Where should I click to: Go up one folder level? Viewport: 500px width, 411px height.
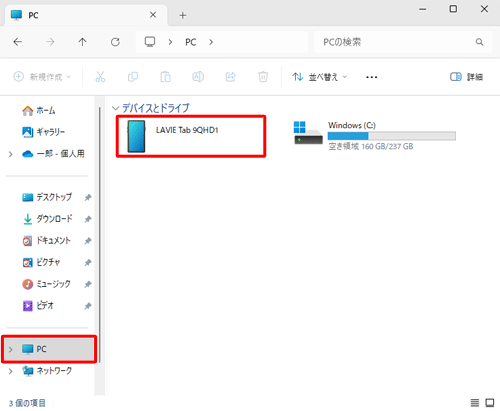tap(82, 42)
